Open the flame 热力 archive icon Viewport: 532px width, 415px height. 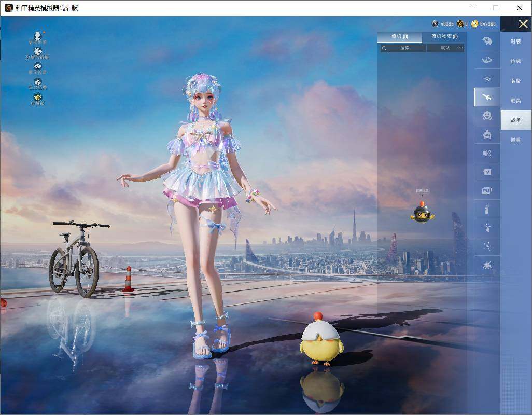click(x=38, y=82)
